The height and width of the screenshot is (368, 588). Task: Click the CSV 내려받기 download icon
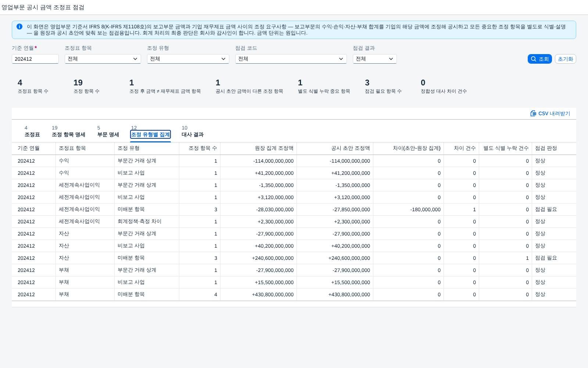coord(533,113)
